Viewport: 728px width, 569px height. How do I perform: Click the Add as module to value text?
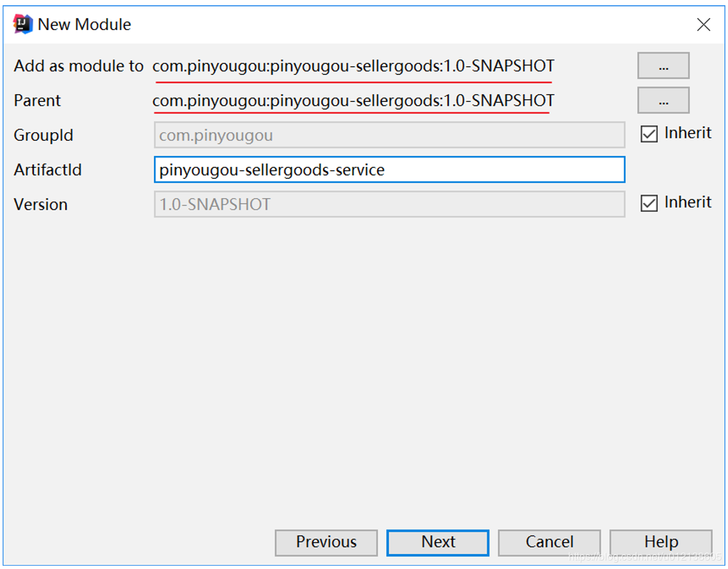[354, 66]
